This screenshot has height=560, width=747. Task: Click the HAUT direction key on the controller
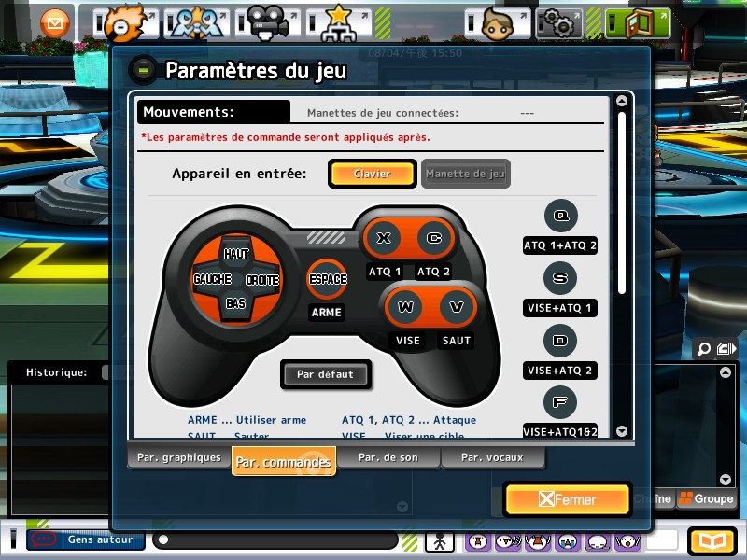click(236, 254)
